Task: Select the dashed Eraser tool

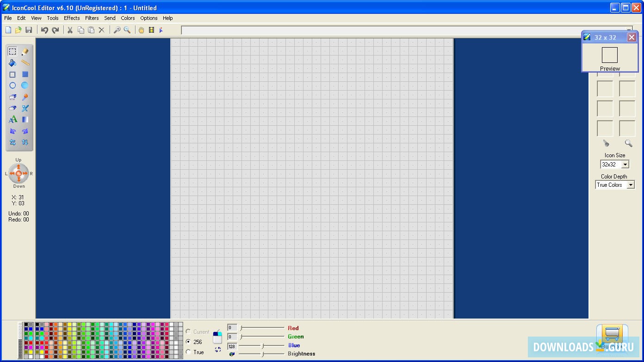Action: pyautogui.click(x=12, y=97)
